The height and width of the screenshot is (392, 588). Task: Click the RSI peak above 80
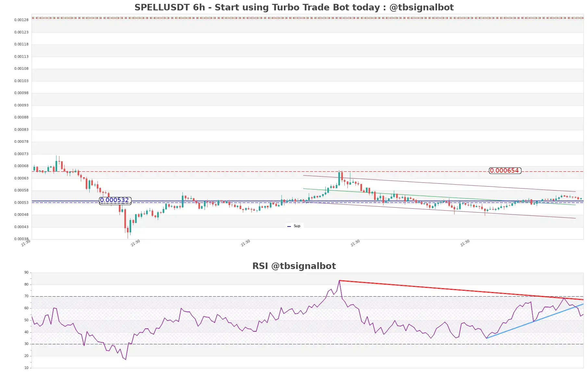click(339, 281)
